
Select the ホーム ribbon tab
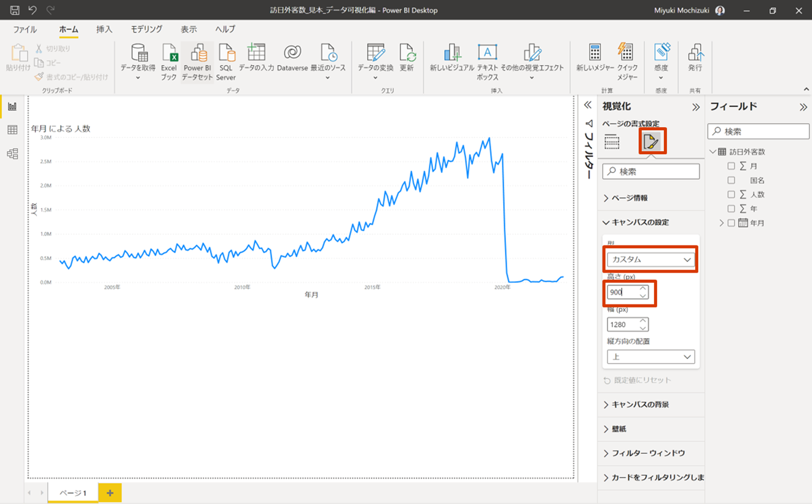[x=68, y=29]
